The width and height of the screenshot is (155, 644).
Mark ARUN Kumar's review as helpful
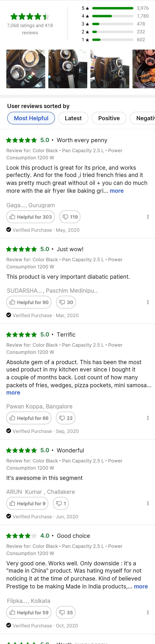(27, 503)
